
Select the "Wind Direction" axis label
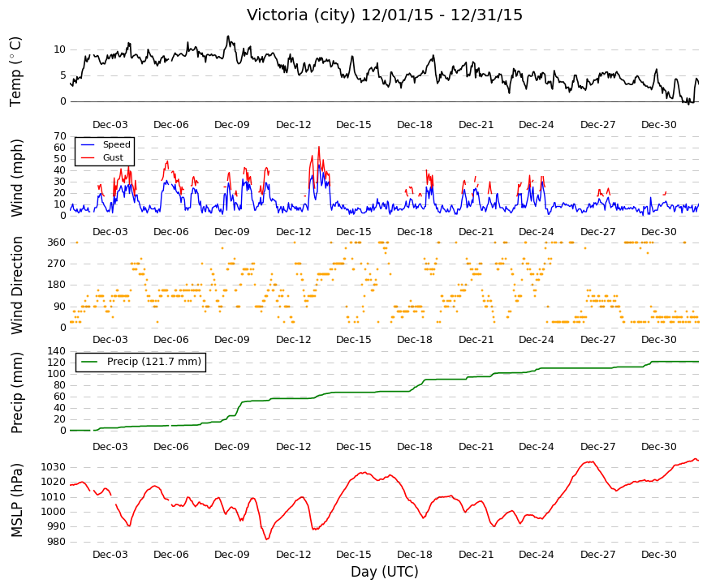click(16, 285)
